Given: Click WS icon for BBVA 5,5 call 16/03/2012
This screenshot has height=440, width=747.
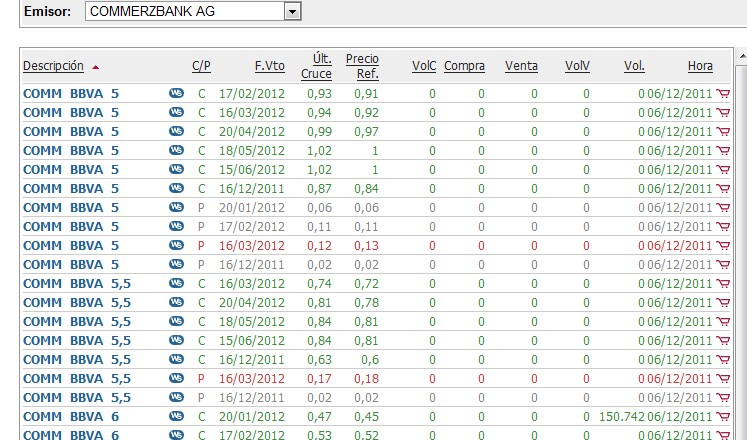Looking at the screenshot, I should [x=176, y=283].
